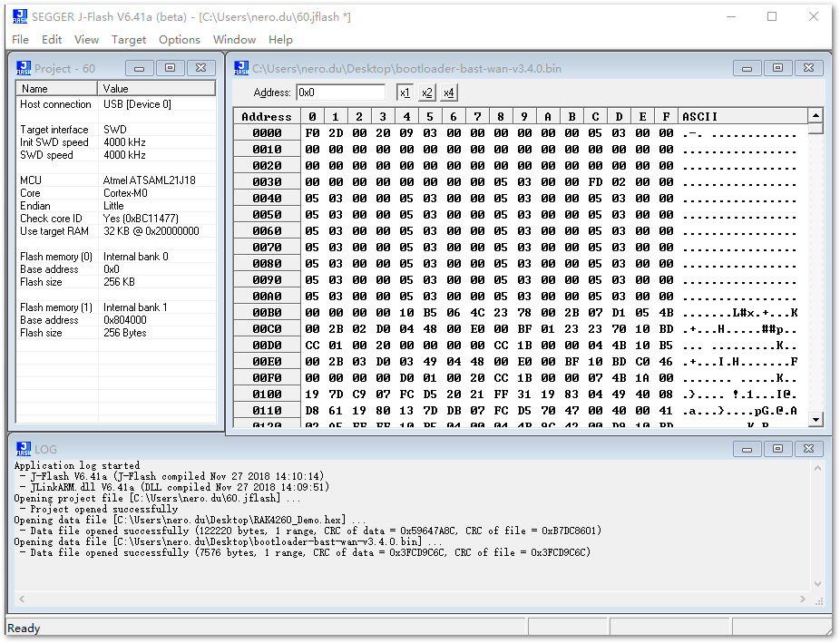Click address row 0000 in hex view
840x643 pixels.
[267, 132]
